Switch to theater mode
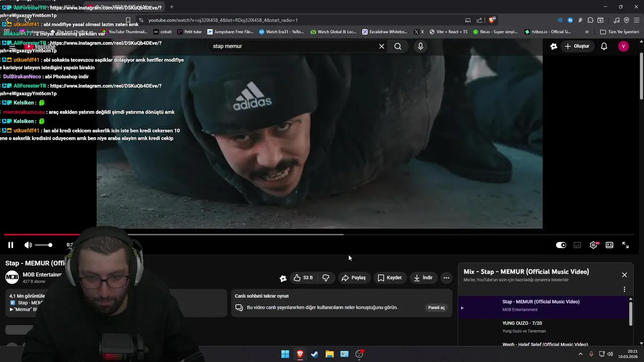 609,245
